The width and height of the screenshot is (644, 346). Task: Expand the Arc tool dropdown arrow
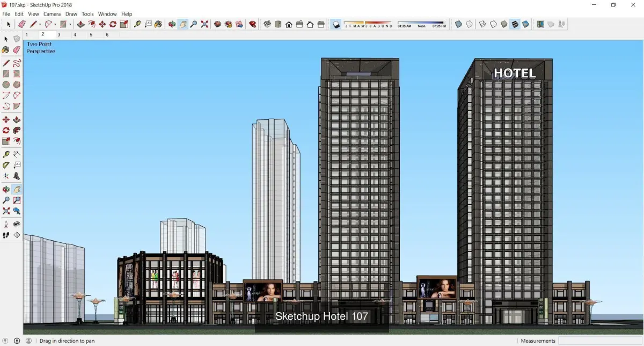[55, 24]
